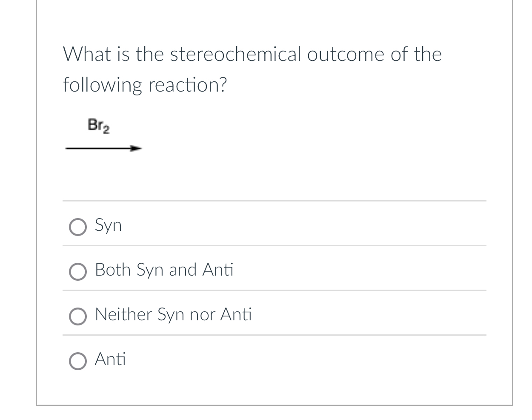Click the Both Syn and Anti text
The image size is (532, 420).
(164, 270)
